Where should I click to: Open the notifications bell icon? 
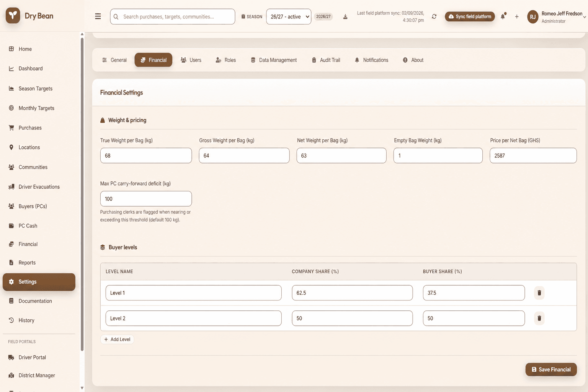coord(503,16)
